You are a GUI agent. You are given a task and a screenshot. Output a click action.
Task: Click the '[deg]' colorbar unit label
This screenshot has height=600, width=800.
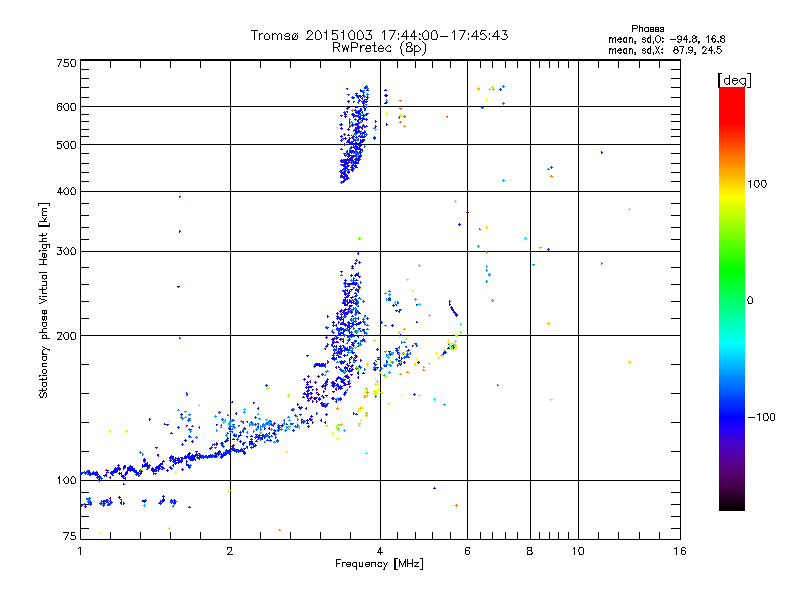click(734, 80)
